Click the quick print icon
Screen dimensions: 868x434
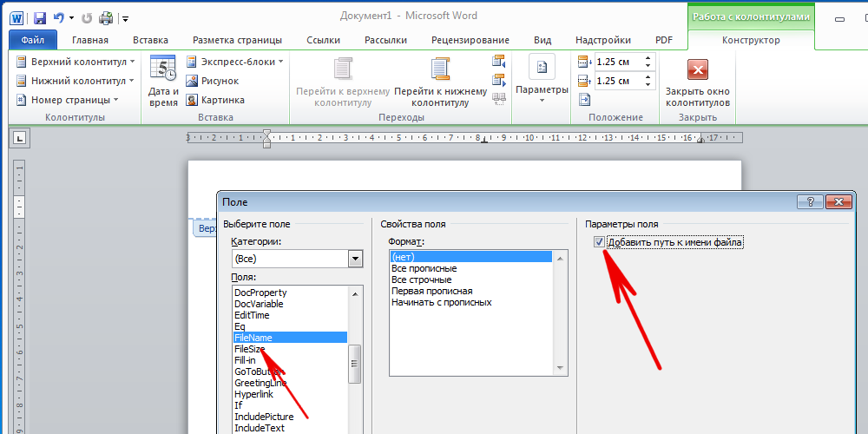coord(106,17)
